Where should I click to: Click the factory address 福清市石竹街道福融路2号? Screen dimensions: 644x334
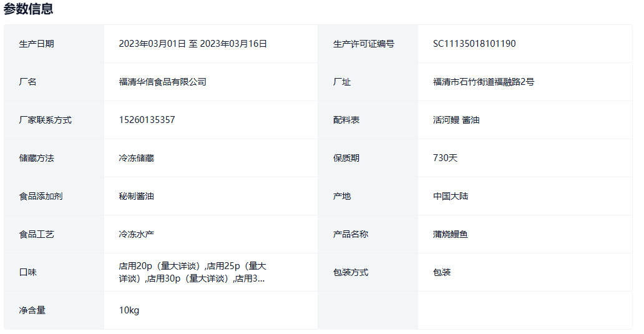(484, 82)
